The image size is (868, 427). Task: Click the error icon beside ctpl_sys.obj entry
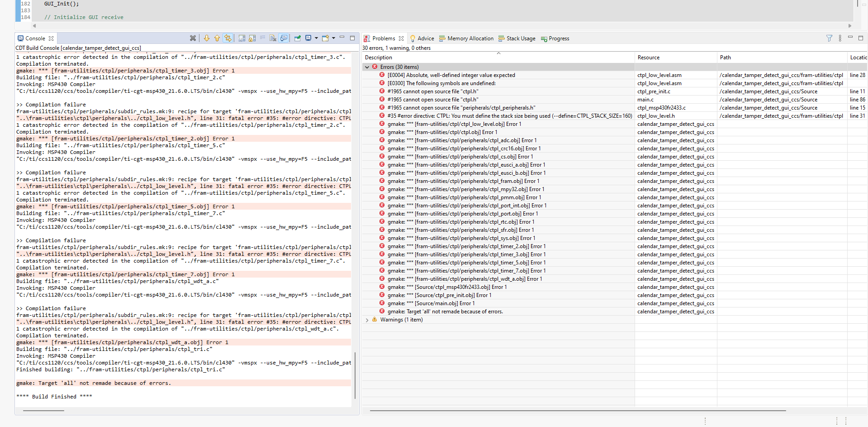coord(382,238)
